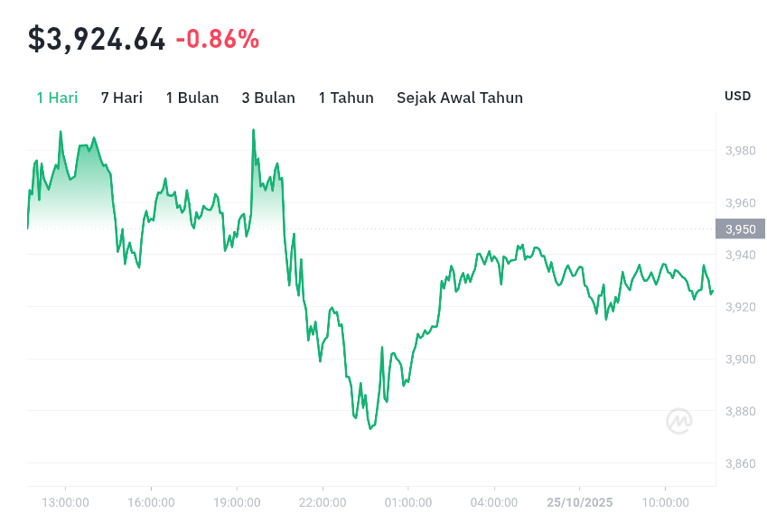767x532 pixels.
Task: Click the red -0.86% change value
Action: click(x=217, y=39)
